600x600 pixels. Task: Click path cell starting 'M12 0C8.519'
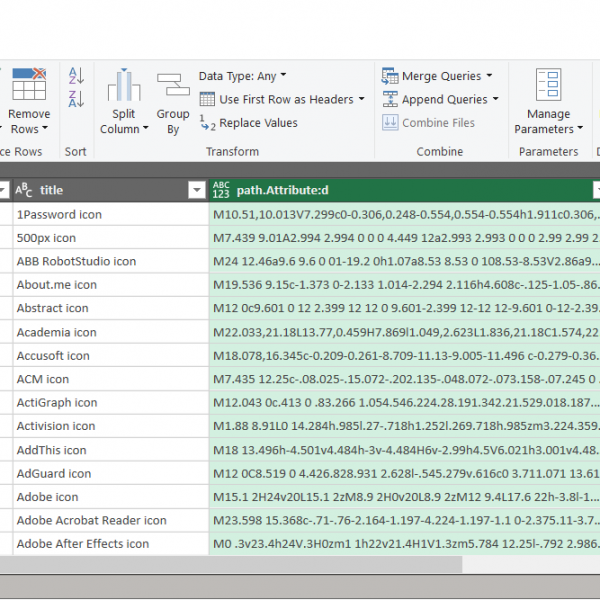point(405,473)
